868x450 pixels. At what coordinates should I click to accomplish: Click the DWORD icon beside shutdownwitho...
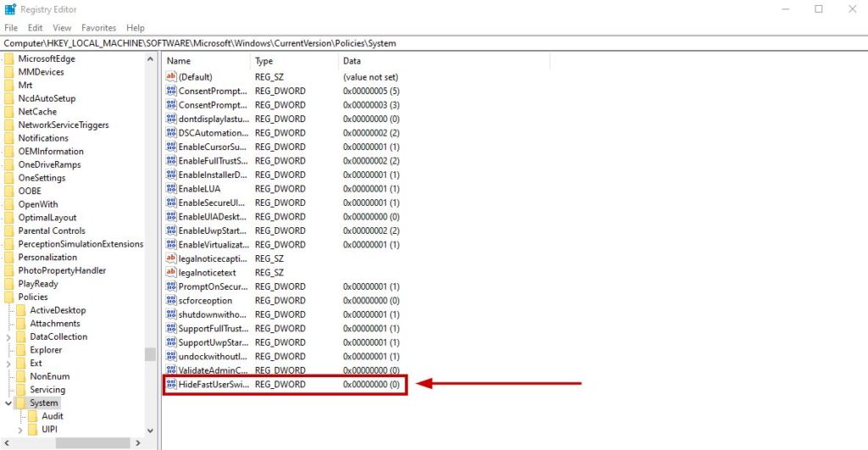(x=171, y=314)
